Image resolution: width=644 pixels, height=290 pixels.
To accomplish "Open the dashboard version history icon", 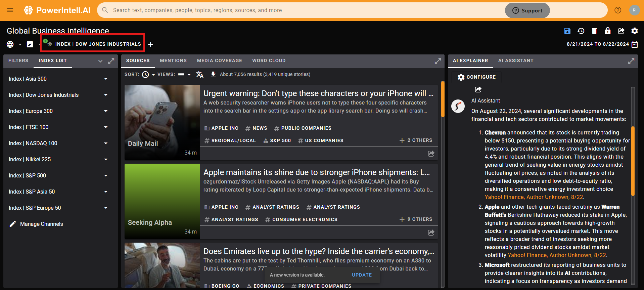I will tap(581, 31).
